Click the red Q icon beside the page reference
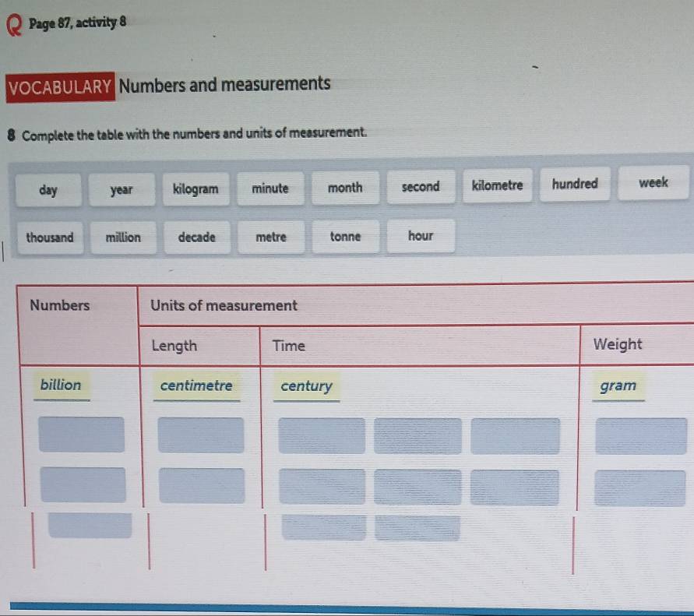 point(13,25)
